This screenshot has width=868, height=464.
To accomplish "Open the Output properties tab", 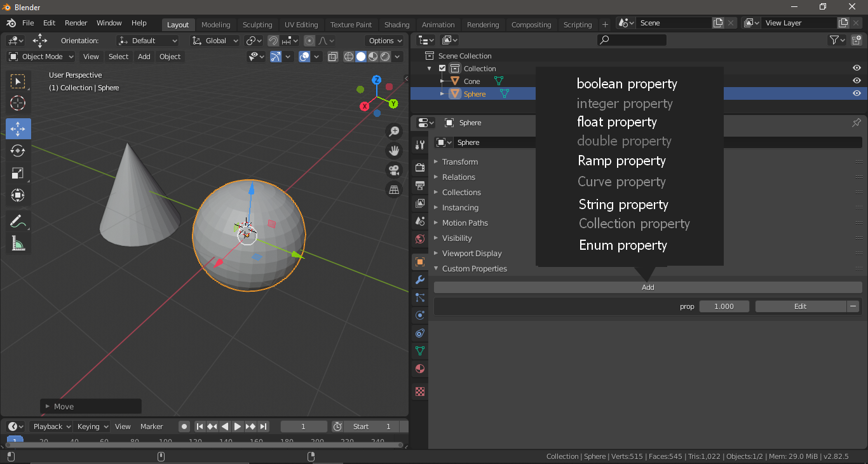I will 419,186.
